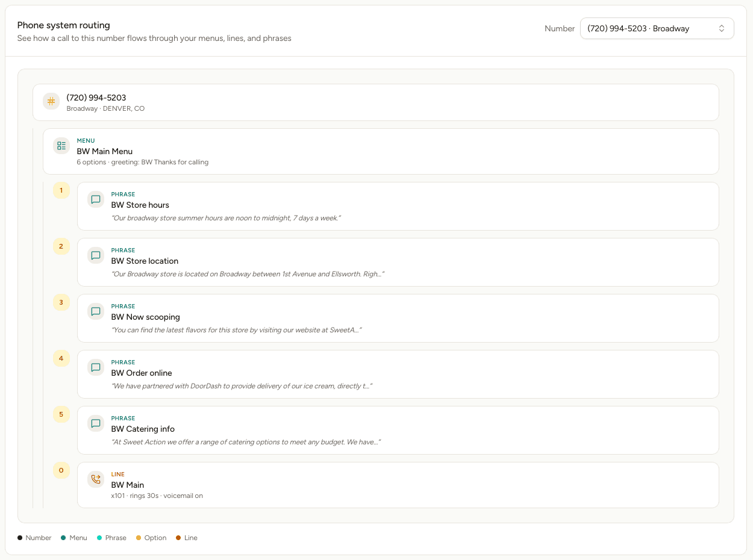753x560 pixels.
Task: Click the BW Now scooping phrase title
Action: pyautogui.click(x=146, y=317)
